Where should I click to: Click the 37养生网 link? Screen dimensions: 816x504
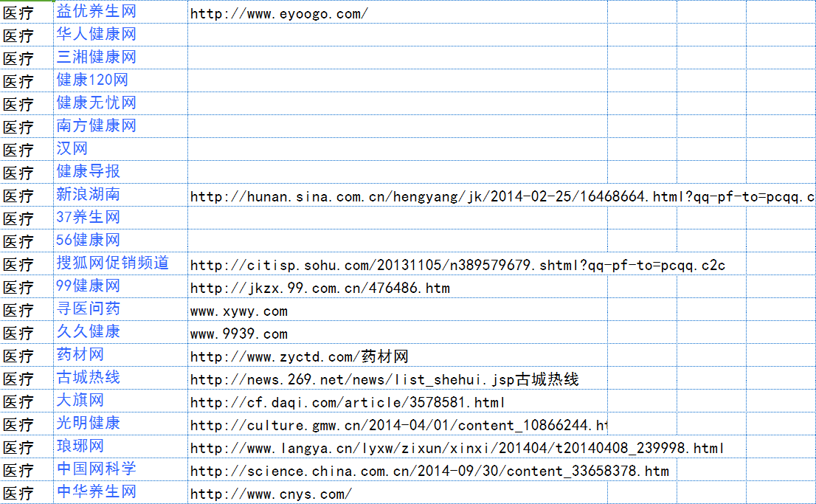(88, 217)
